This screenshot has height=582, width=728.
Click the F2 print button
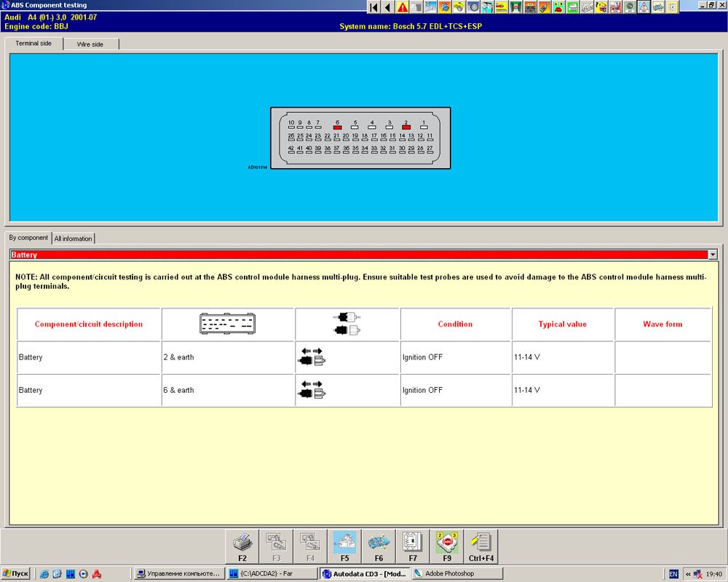click(242, 546)
